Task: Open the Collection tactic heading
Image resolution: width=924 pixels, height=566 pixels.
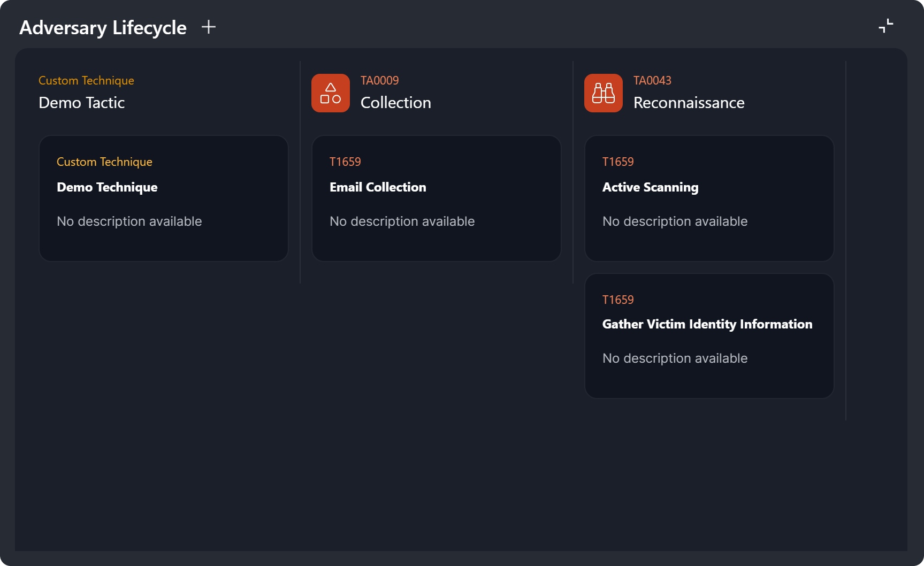Action: pos(395,103)
